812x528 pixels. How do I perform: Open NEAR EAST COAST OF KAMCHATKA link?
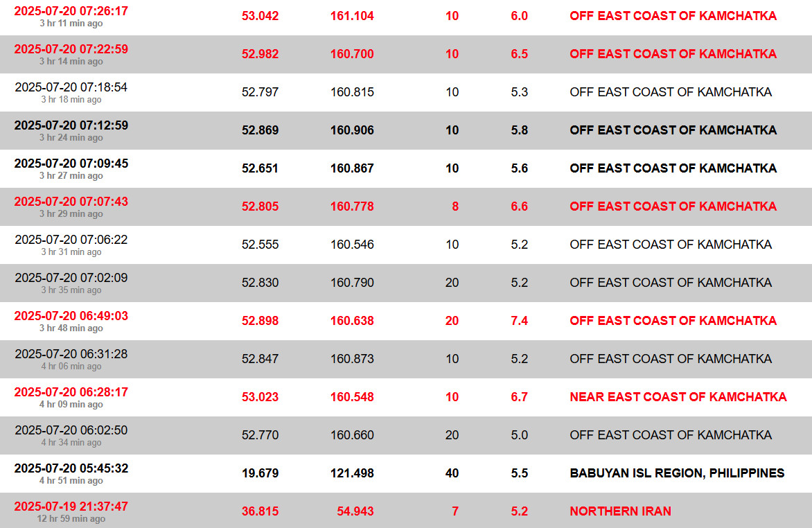[678, 397]
